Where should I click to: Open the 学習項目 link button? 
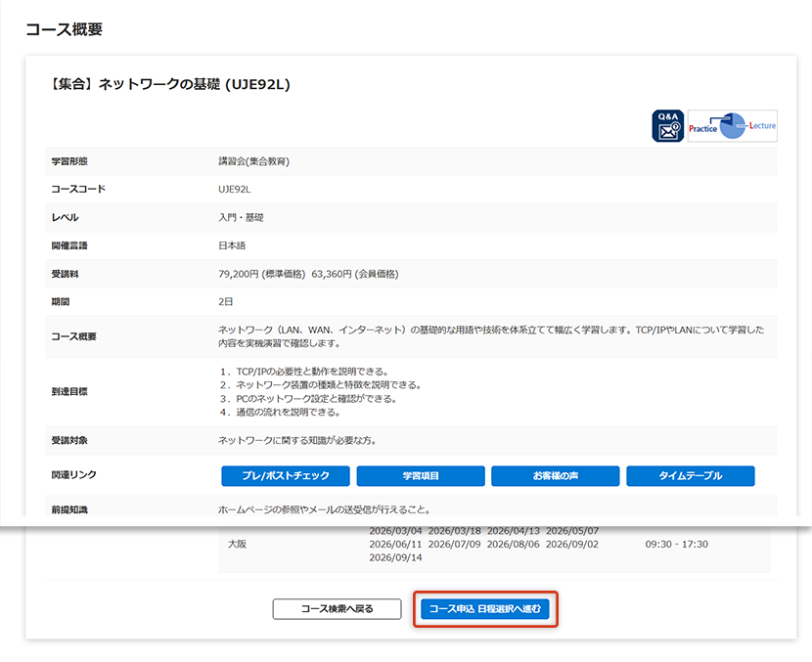pyautogui.click(x=421, y=476)
